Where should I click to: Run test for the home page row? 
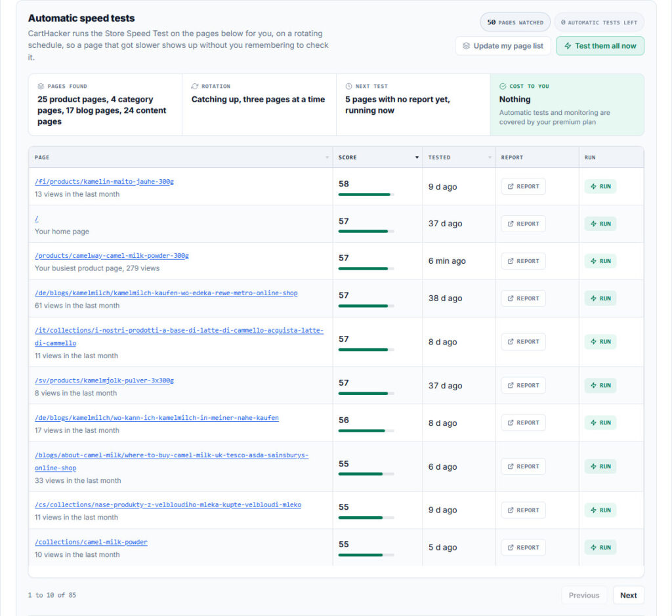click(x=600, y=224)
